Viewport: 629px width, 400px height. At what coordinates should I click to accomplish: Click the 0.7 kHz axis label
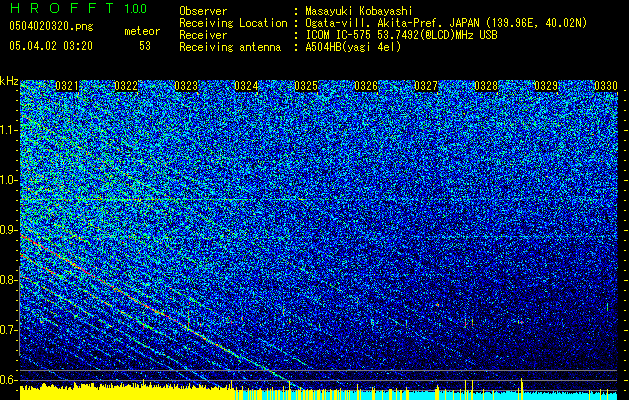click(x=9, y=330)
